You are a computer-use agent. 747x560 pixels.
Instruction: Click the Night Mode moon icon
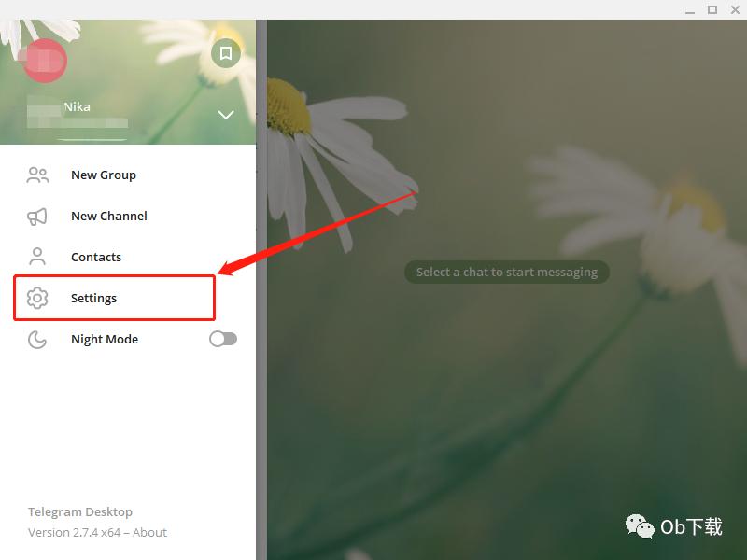[37, 340]
